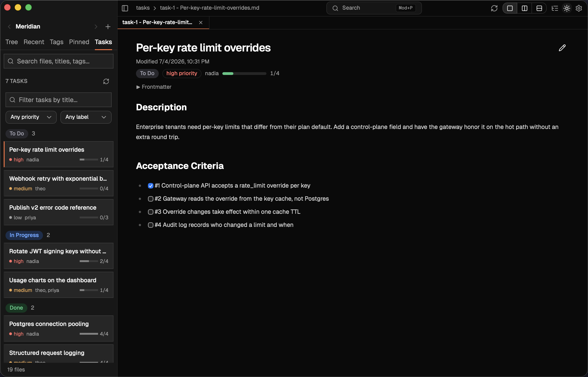Close the task-1 Per-key-rate-limit tab
The image size is (588, 377).
pos(201,23)
